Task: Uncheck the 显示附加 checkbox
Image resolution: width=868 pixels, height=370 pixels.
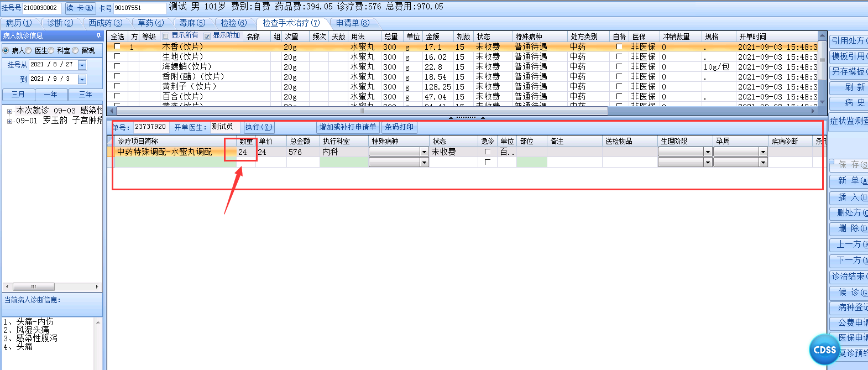Action: click(207, 36)
